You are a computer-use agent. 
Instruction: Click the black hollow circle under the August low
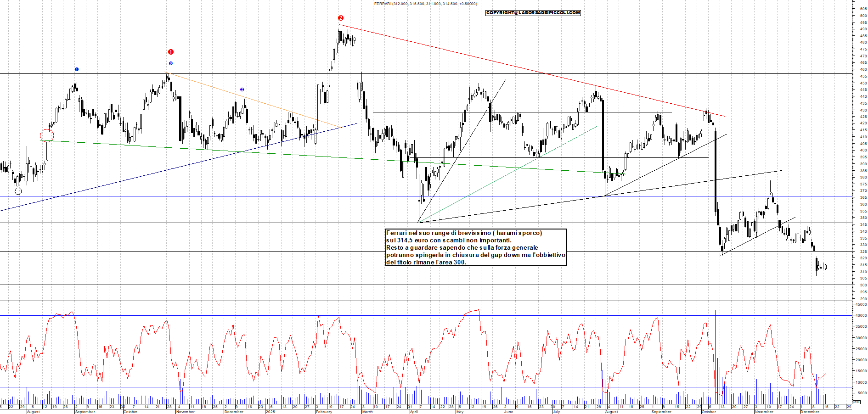click(18, 191)
